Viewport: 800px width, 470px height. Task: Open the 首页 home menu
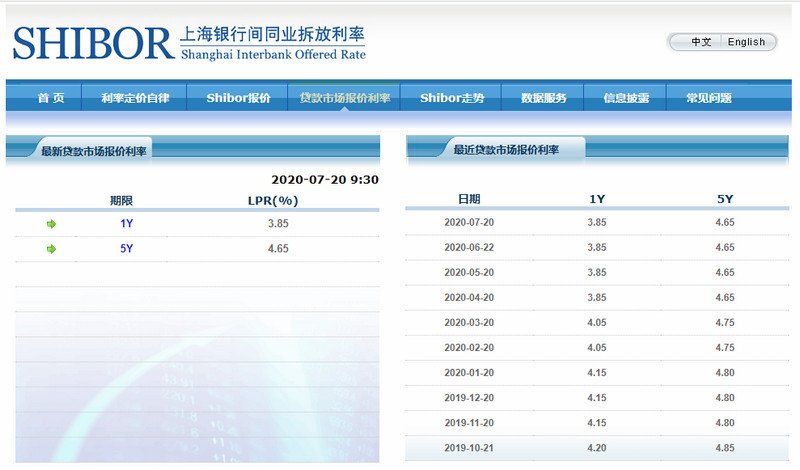[x=51, y=98]
